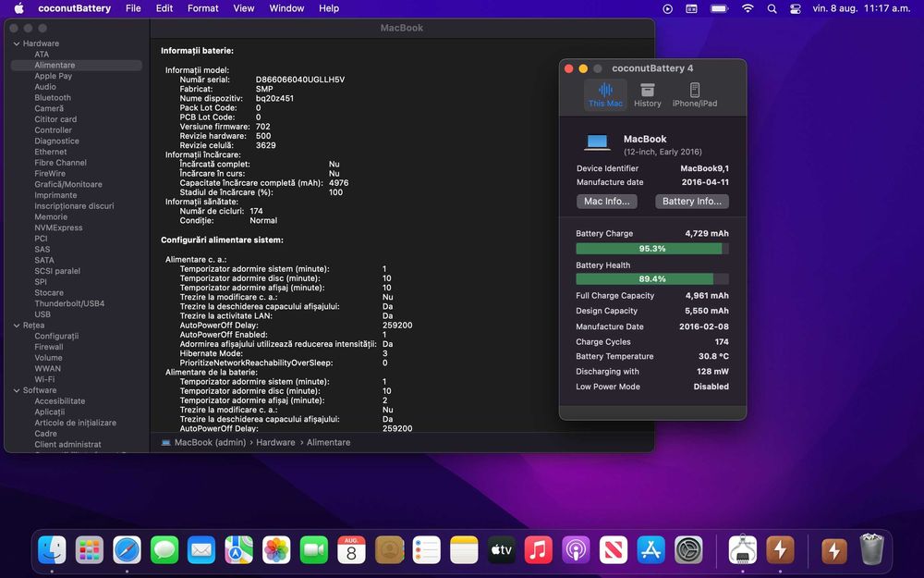Image resolution: width=924 pixels, height=578 pixels.
Task: Open FaceTime from the Dock
Action: coord(314,550)
